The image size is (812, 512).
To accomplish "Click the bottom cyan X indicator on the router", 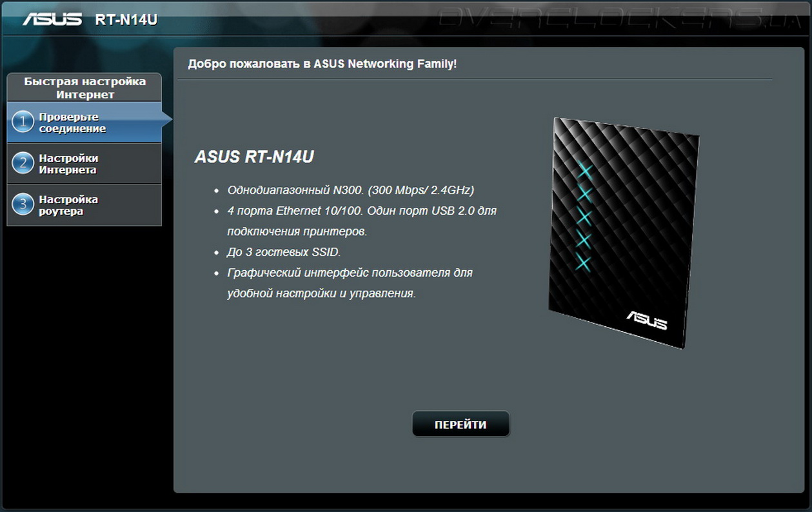I will pyautogui.click(x=582, y=263).
